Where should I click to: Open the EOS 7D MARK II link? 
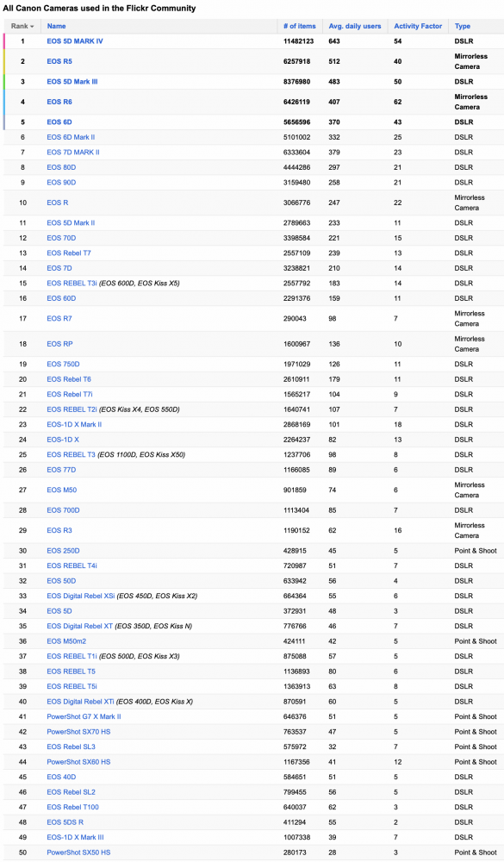pos(73,153)
